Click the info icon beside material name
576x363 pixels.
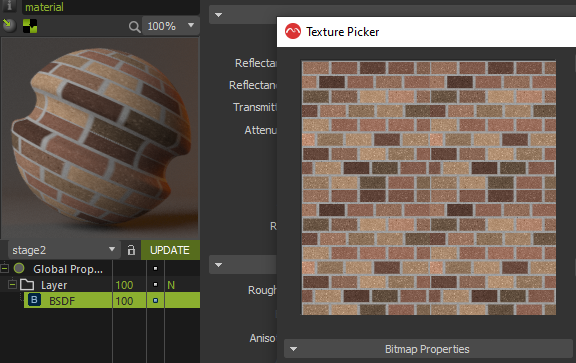tap(10, 6)
